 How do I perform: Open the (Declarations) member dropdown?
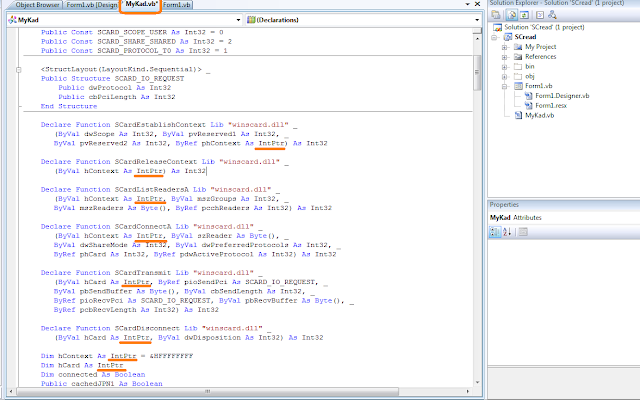(x=477, y=20)
